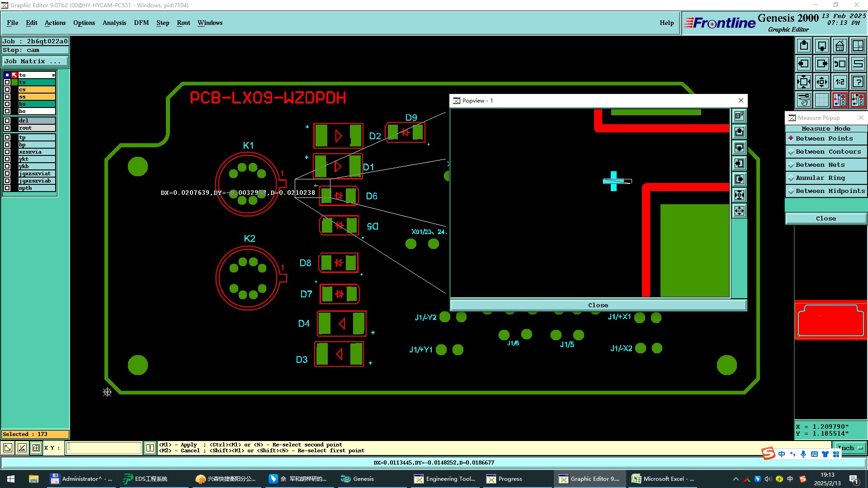
Task: Click the Popview pan down icon
Action: (739, 148)
